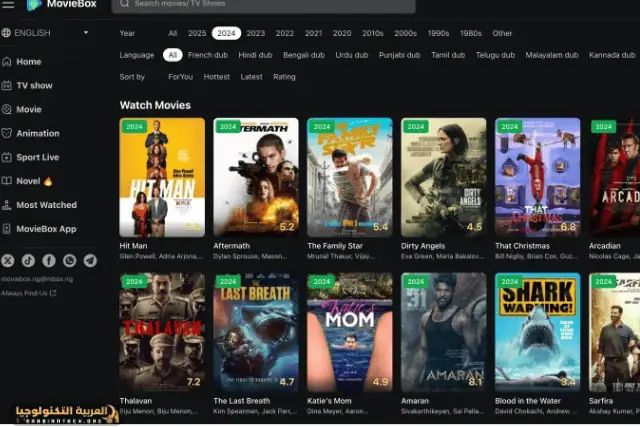Select the 2024 year filter

tap(226, 33)
